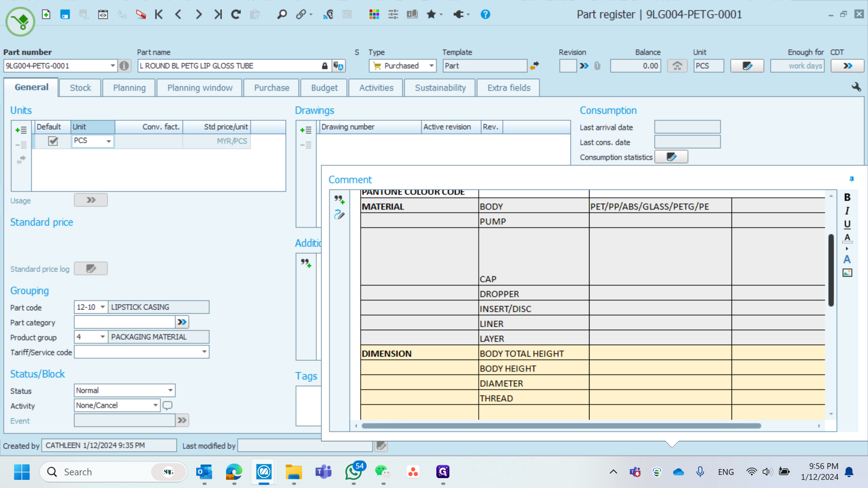Go to next record arrow
The image size is (868, 488).
click(198, 14)
